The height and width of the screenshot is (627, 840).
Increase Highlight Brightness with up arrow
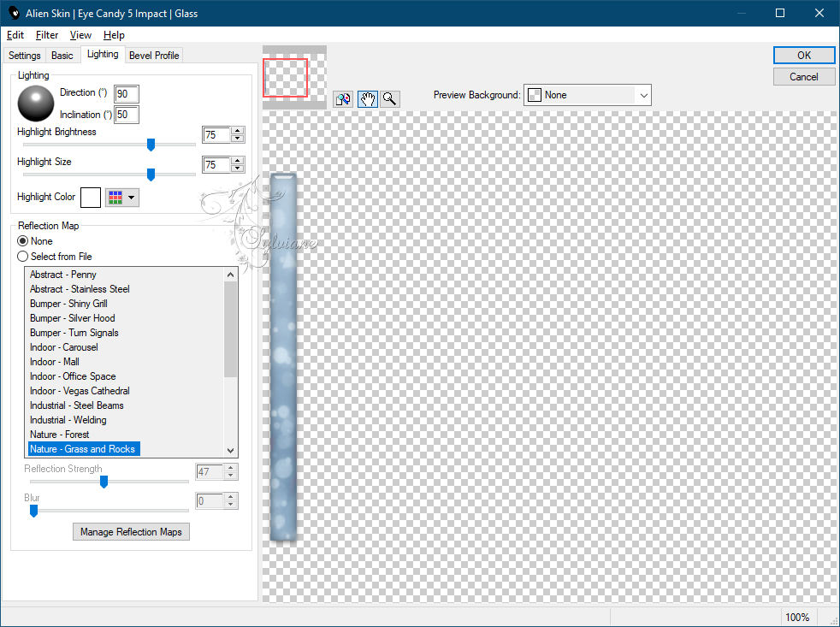[238, 131]
